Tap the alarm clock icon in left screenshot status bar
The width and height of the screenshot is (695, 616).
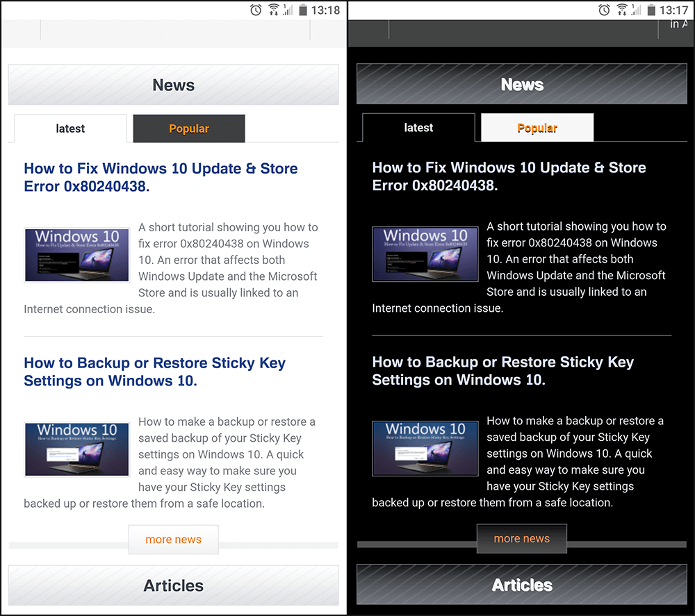(x=256, y=10)
